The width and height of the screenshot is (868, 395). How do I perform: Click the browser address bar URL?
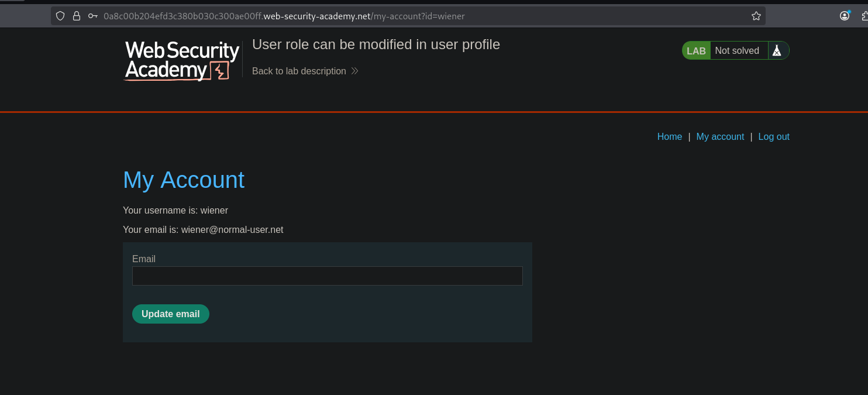pyautogui.click(x=284, y=16)
